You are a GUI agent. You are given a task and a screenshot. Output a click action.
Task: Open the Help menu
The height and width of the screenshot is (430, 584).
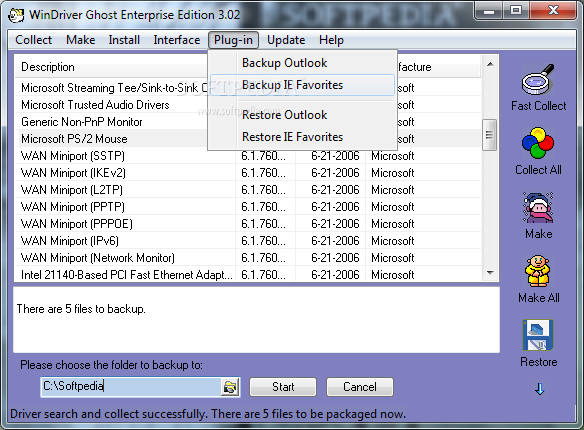pos(331,40)
